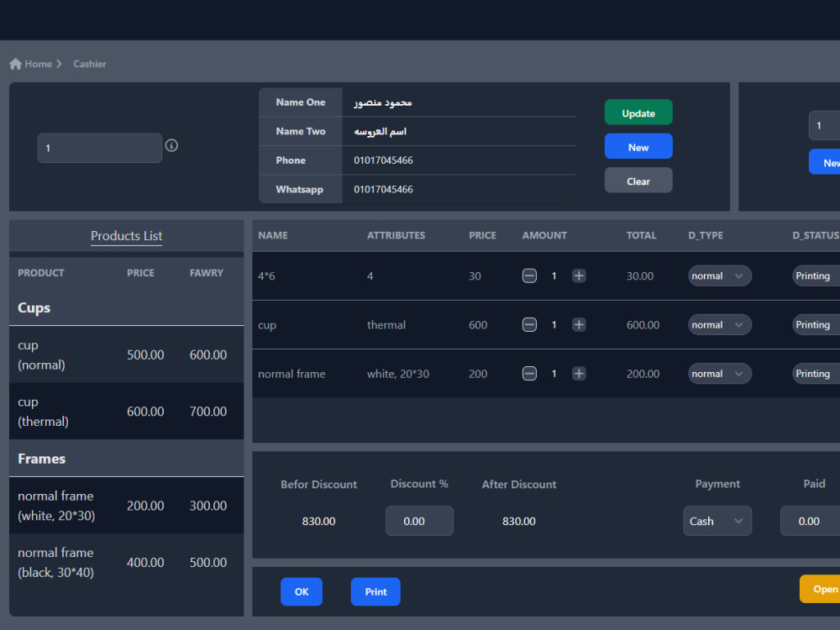Image resolution: width=840 pixels, height=630 pixels.
Task: Open D_TYPE dropdown for normal frame row
Action: coord(720,374)
